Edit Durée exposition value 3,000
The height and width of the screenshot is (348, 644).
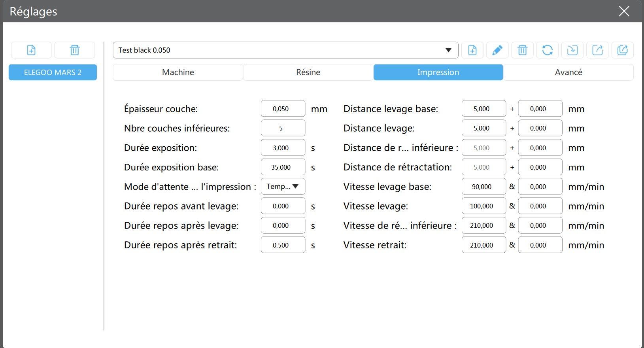pos(283,148)
